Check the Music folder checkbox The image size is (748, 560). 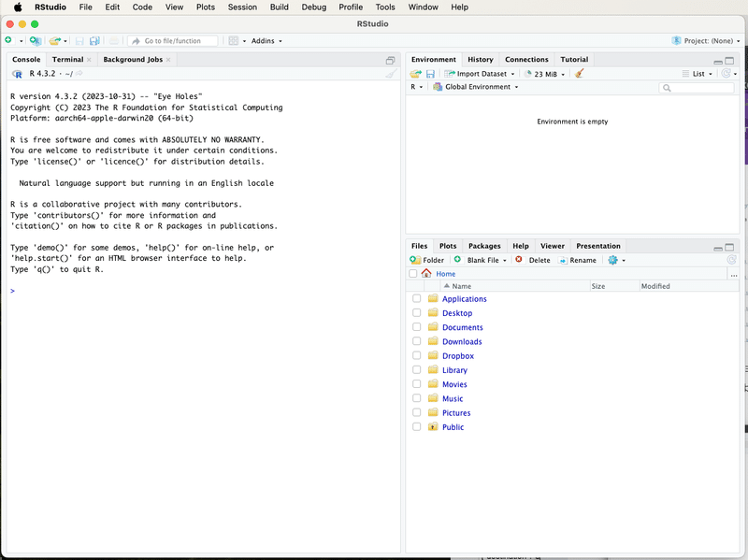tap(416, 398)
